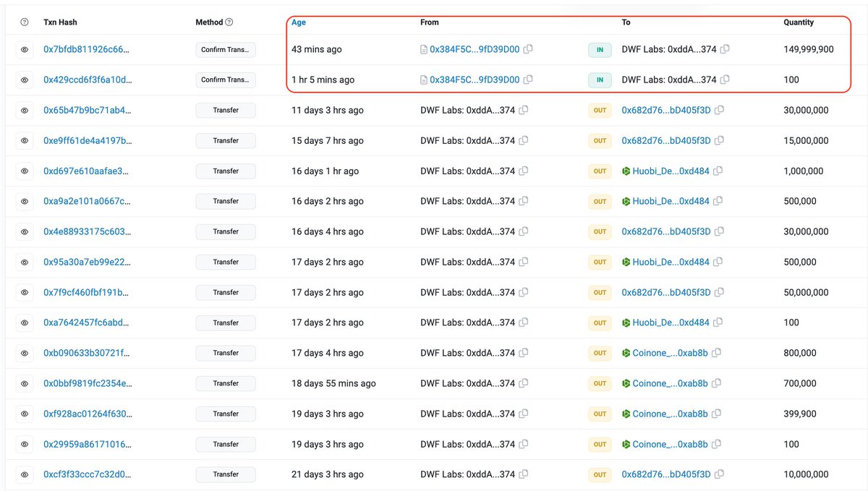Select the age '18 days 55 mins ago'
868x491 pixels.
[333, 383]
